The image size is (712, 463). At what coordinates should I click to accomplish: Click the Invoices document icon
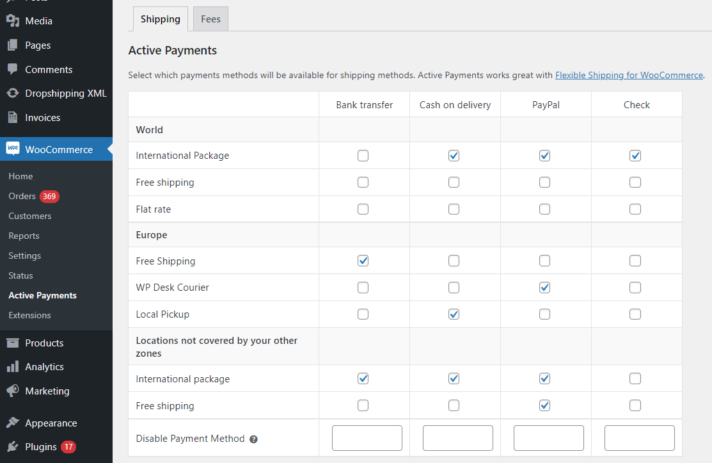[13, 117]
